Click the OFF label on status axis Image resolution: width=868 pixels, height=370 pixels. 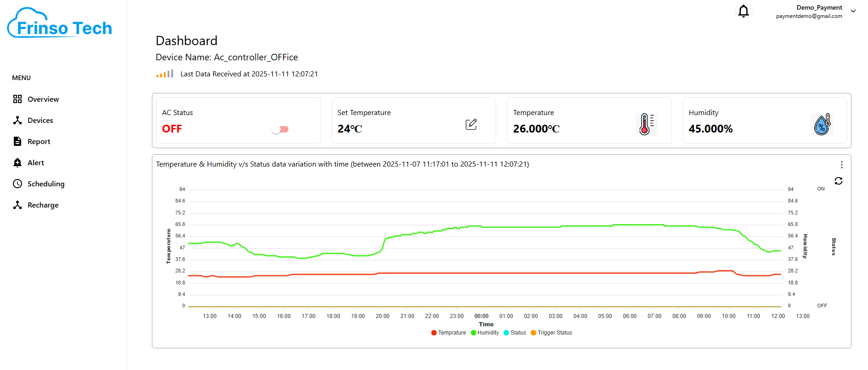tap(822, 306)
